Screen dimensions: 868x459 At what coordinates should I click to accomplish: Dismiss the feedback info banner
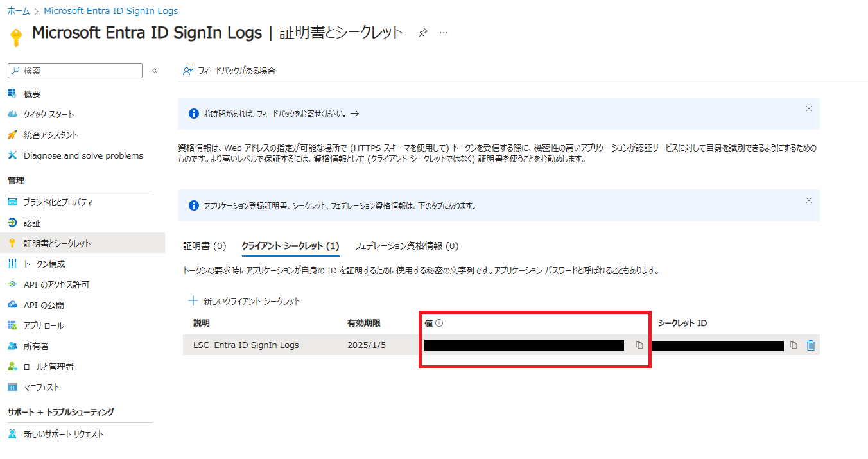[x=809, y=108]
